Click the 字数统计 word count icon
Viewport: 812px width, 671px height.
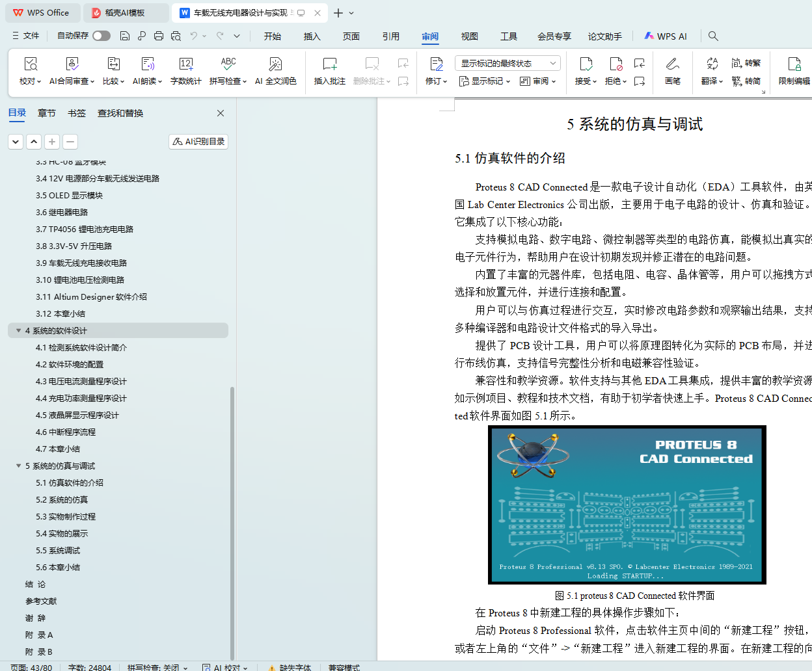(x=185, y=64)
